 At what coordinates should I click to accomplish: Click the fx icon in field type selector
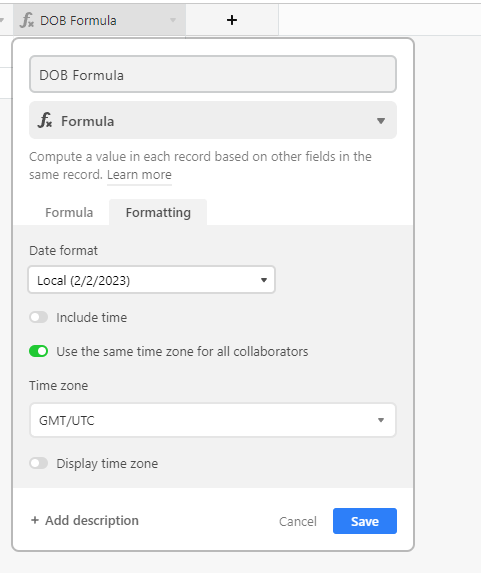point(45,121)
